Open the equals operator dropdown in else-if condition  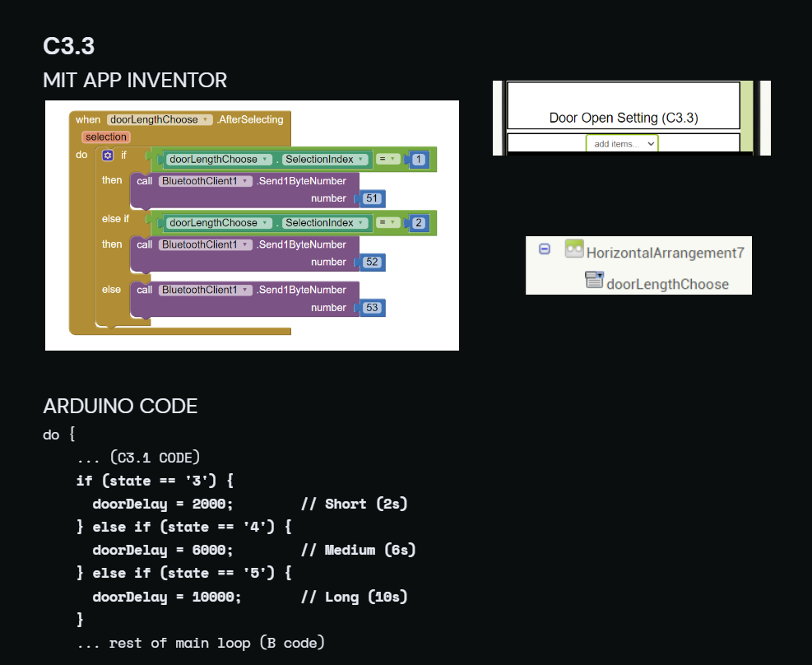click(387, 223)
